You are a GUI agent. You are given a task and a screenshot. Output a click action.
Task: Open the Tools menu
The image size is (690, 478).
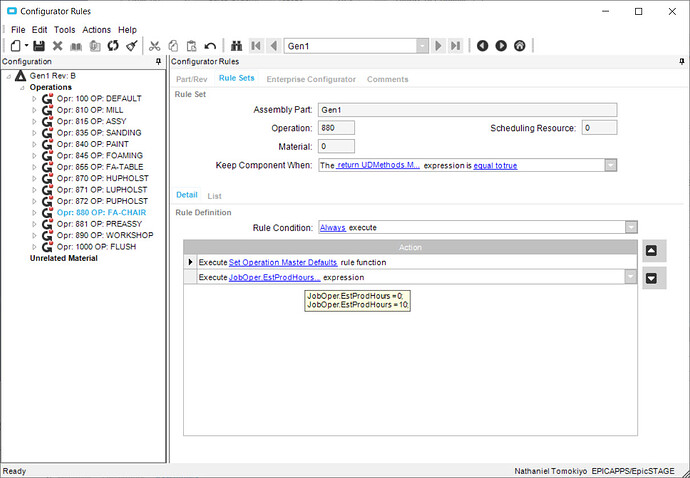pyautogui.click(x=65, y=30)
